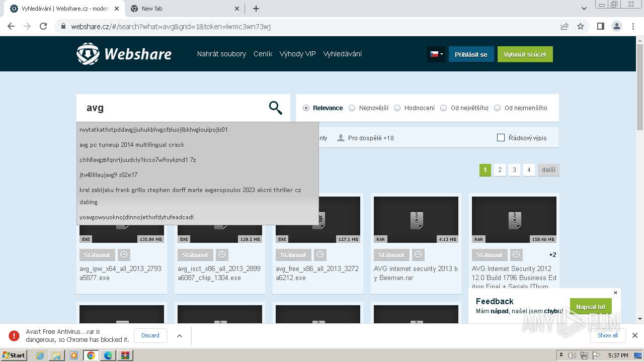Open Výhody VIP page

[x=297, y=54]
